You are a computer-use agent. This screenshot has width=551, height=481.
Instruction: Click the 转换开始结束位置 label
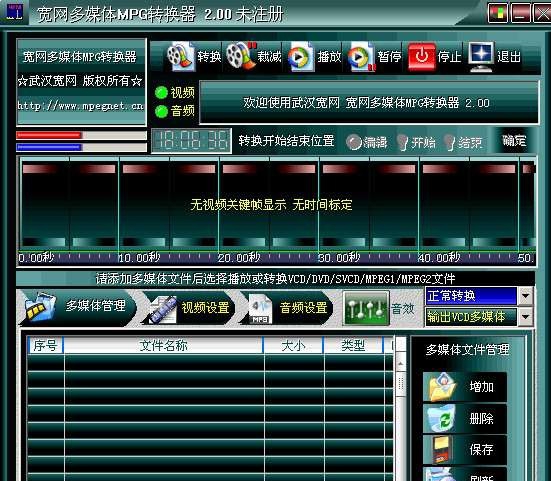[x=286, y=141]
